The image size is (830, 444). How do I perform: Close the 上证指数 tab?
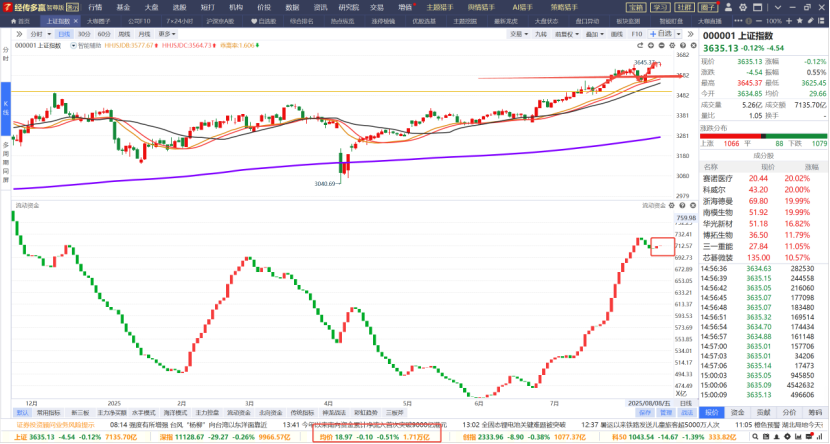click(76, 20)
